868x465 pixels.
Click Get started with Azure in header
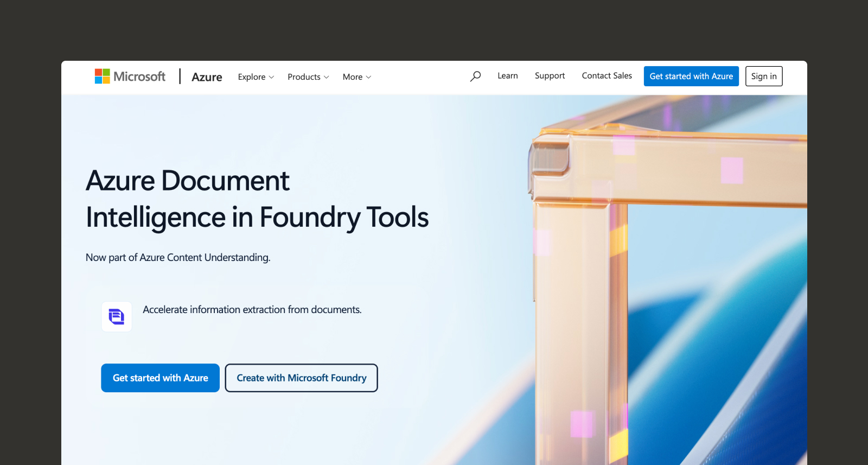point(691,77)
